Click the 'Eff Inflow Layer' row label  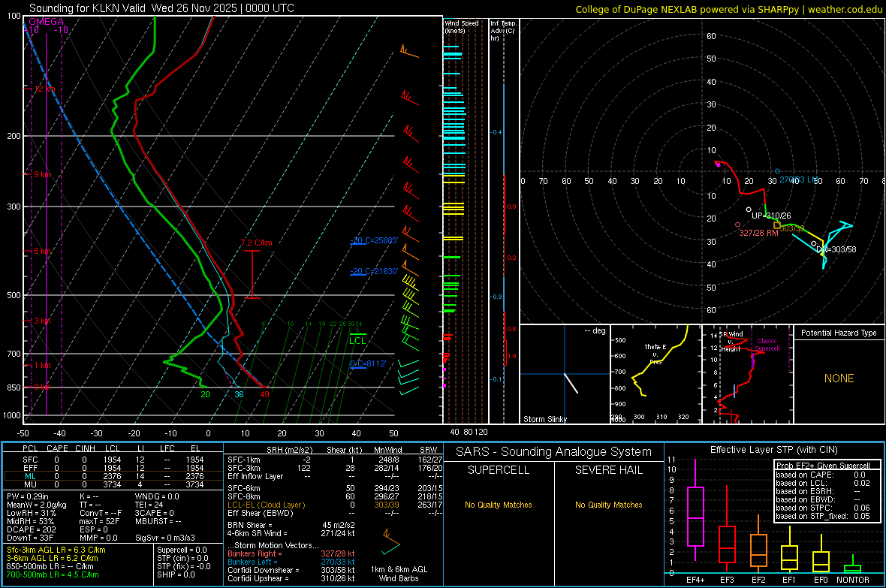pos(255,476)
